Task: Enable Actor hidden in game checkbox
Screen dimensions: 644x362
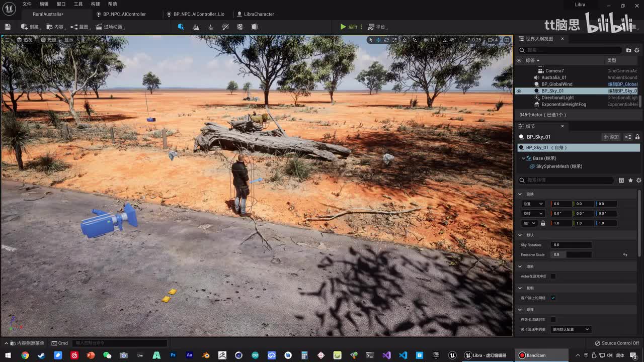Action: (x=553, y=276)
